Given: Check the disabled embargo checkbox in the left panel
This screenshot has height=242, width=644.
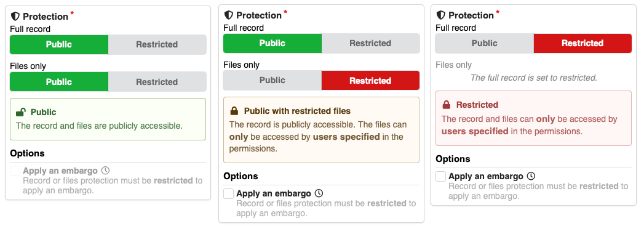Looking at the screenshot, I should click(x=15, y=171).
